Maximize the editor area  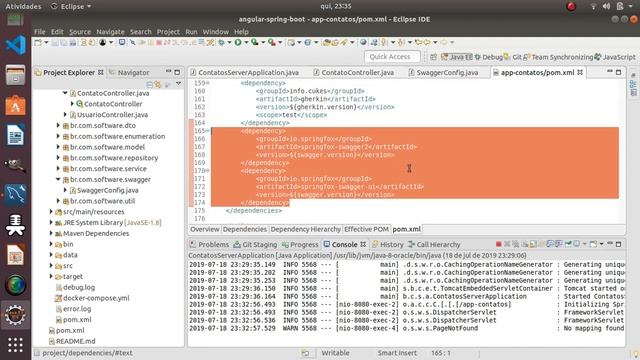tap(619, 72)
